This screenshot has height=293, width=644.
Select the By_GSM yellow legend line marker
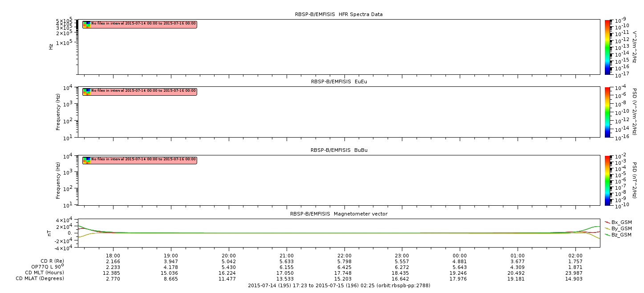tap(608, 228)
